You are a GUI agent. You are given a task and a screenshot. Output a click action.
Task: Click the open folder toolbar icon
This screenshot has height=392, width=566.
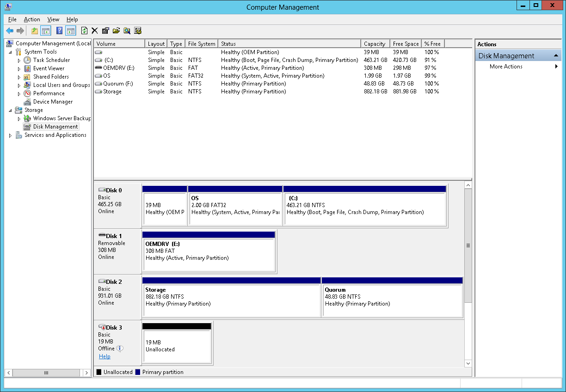(116, 31)
